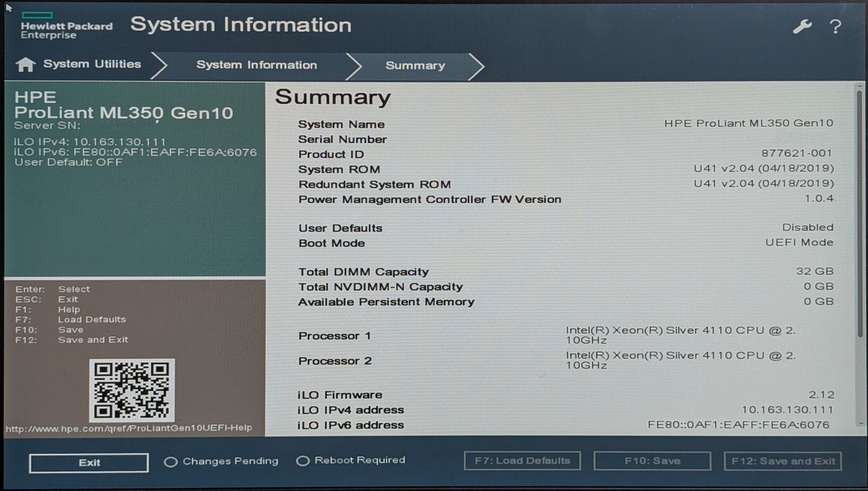
Task: Click the QR code for UEFI help
Action: coord(131,389)
